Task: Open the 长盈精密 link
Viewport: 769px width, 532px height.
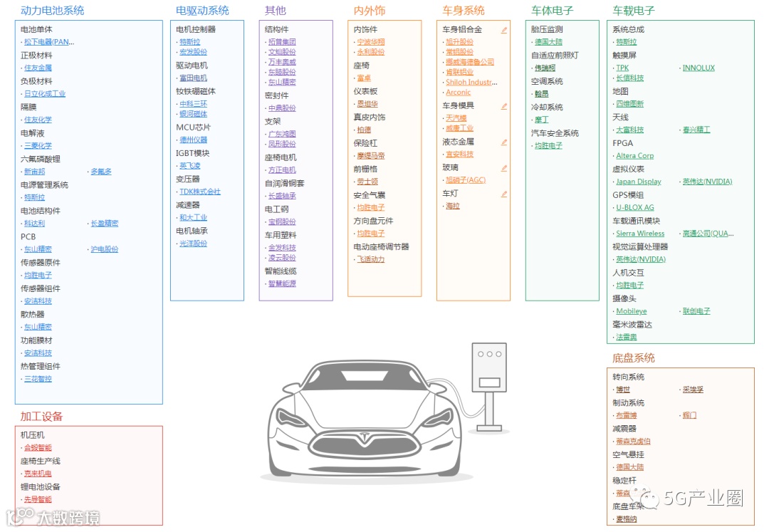Action: (105, 224)
